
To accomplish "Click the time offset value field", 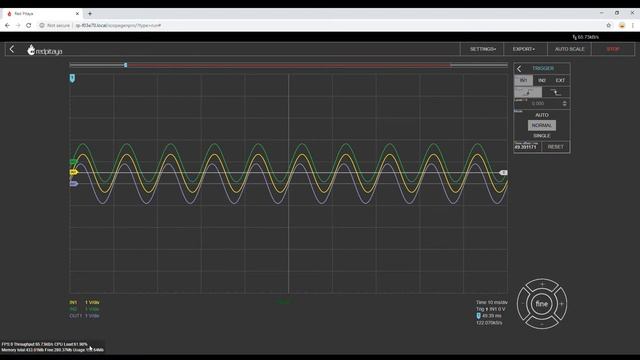I will point(527,147).
